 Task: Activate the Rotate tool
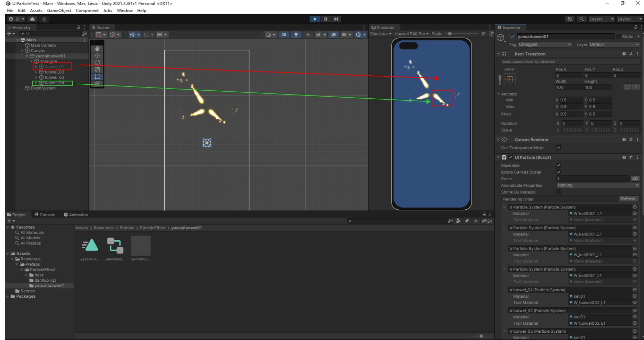(x=97, y=63)
